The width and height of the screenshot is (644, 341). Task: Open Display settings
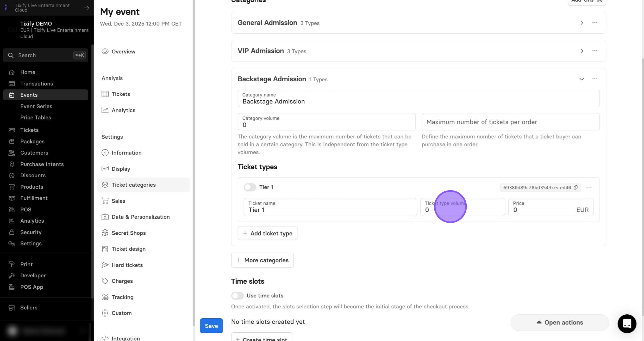point(143,169)
